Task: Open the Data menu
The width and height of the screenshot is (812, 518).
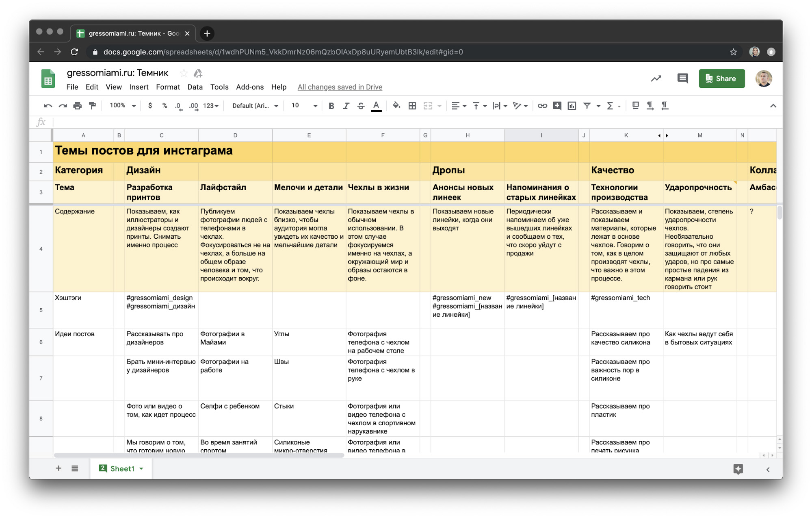Action: coord(195,87)
